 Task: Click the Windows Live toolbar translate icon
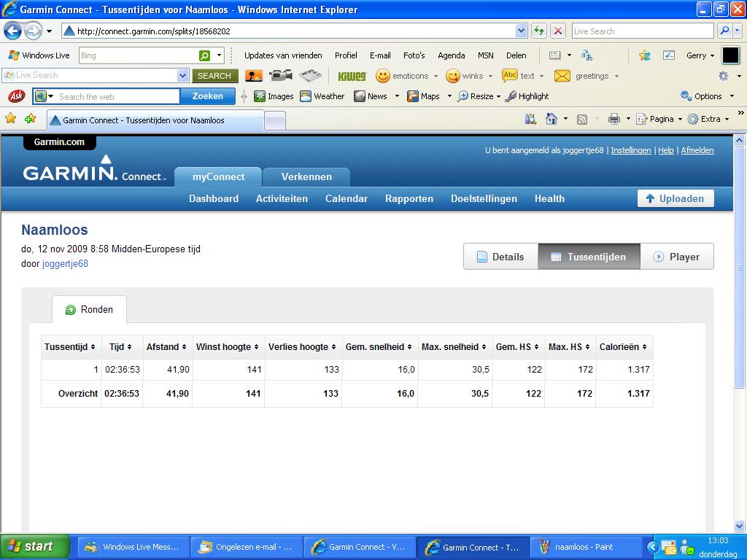click(587, 55)
